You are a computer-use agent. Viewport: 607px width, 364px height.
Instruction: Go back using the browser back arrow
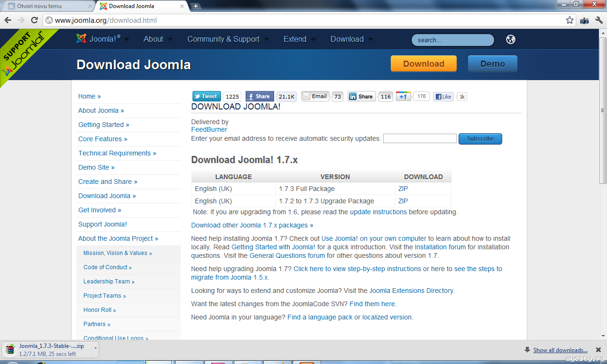pyautogui.click(x=8, y=20)
